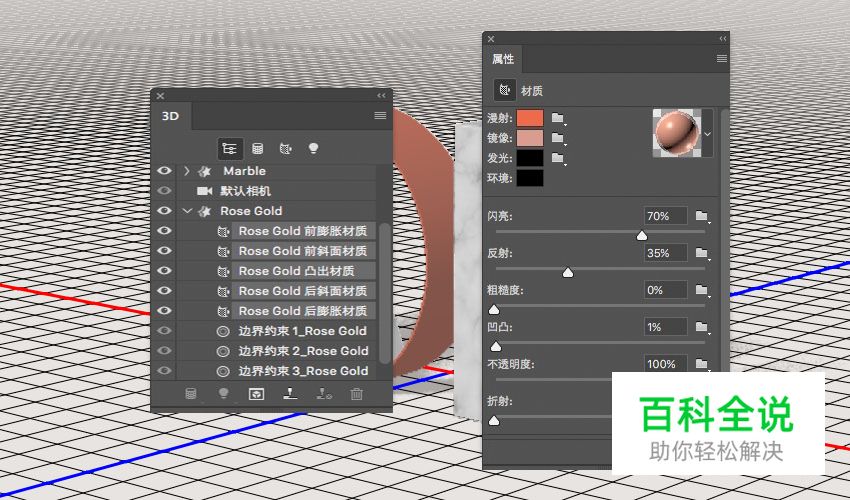Screen dimensions: 850x500
Task: Click the diffuse (漫射) color swatch
Action: click(530, 118)
